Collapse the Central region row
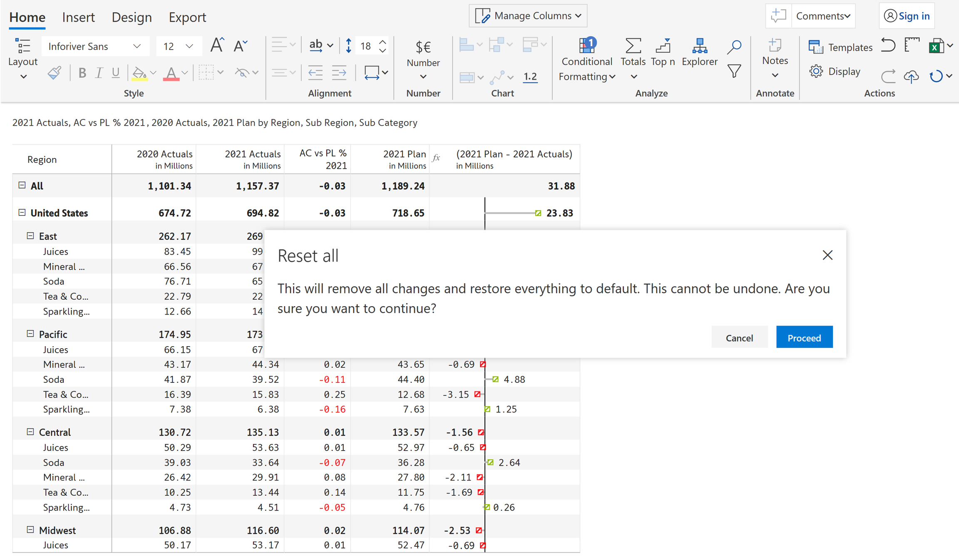 point(30,432)
